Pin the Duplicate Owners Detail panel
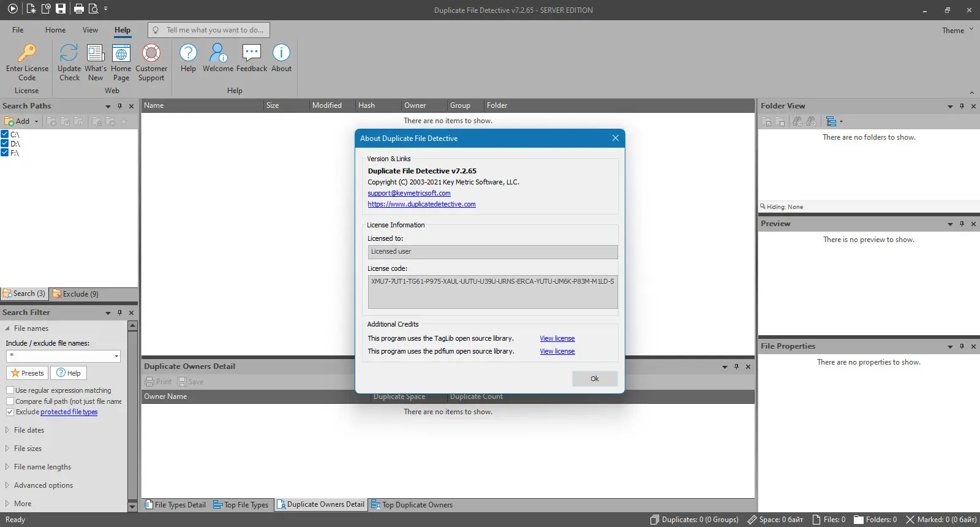The height and width of the screenshot is (527, 980). (x=736, y=366)
